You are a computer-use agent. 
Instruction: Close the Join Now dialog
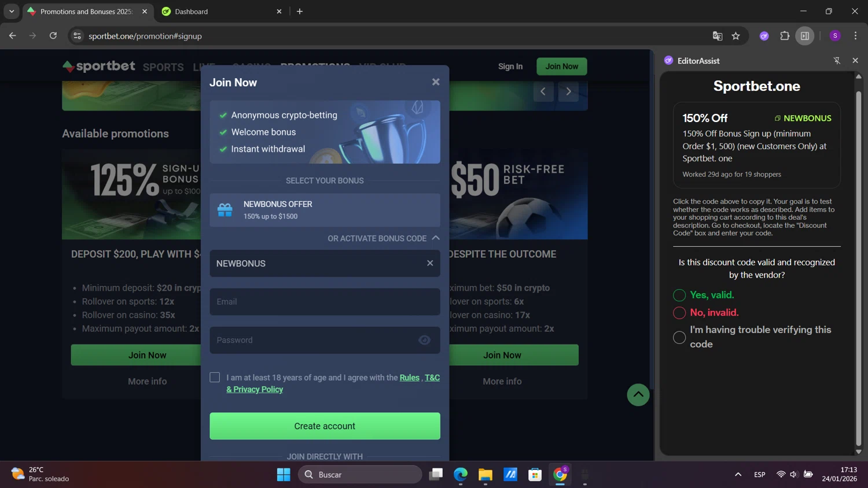click(x=436, y=82)
